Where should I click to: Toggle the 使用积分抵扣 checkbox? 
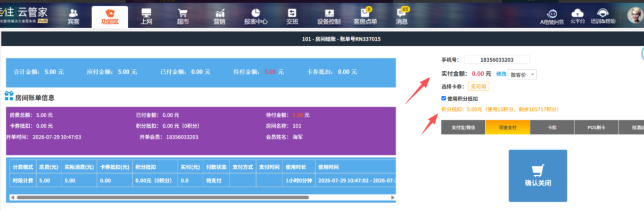click(x=444, y=98)
